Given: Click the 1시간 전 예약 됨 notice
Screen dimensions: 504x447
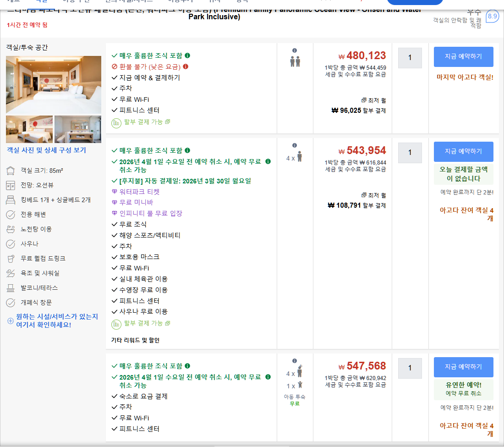Looking at the screenshot, I should [x=27, y=25].
